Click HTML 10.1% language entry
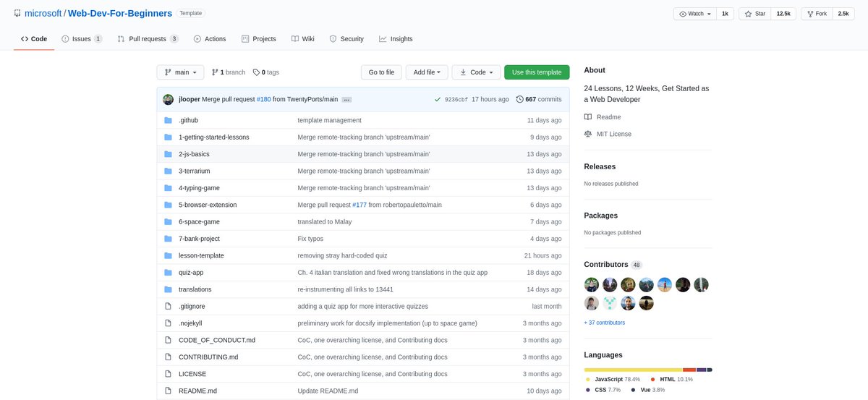The image size is (868, 400). tap(672, 379)
